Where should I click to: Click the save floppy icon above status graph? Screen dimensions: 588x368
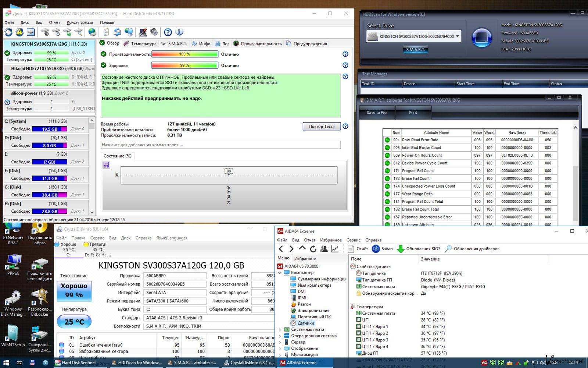pyautogui.click(x=106, y=165)
